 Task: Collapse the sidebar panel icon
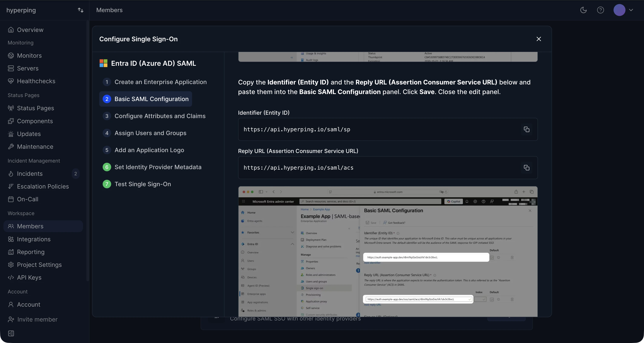(x=11, y=333)
